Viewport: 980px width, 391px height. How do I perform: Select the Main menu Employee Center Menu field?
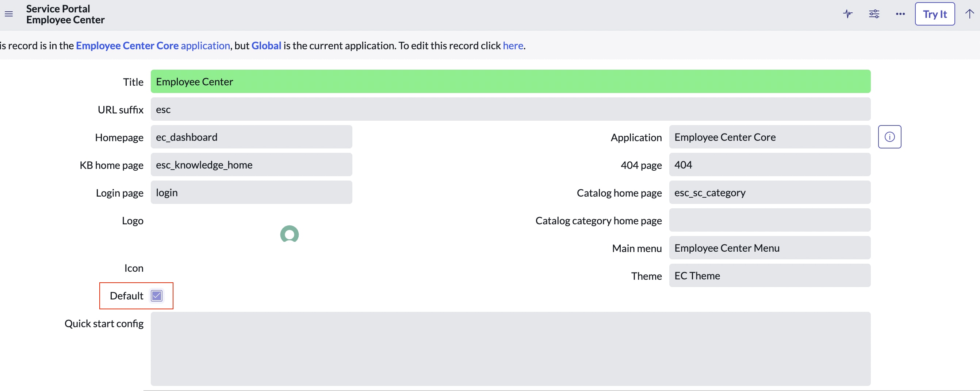[x=769, y=247]
